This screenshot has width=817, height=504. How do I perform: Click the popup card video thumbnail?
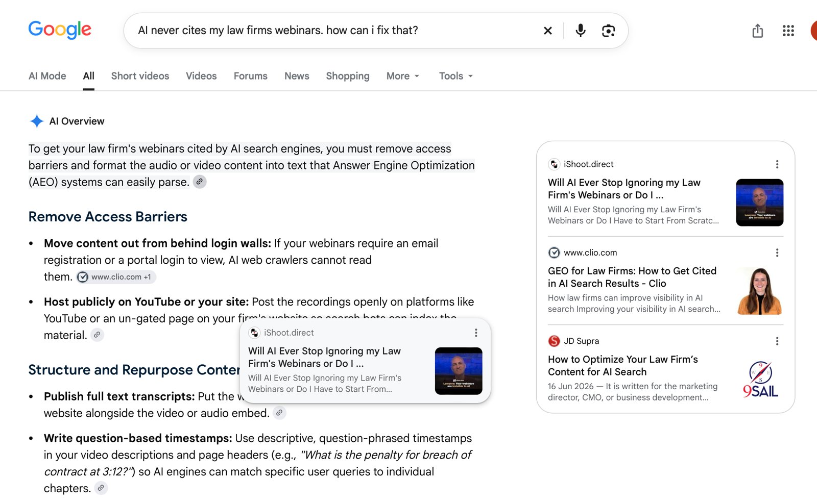[459, 371]
